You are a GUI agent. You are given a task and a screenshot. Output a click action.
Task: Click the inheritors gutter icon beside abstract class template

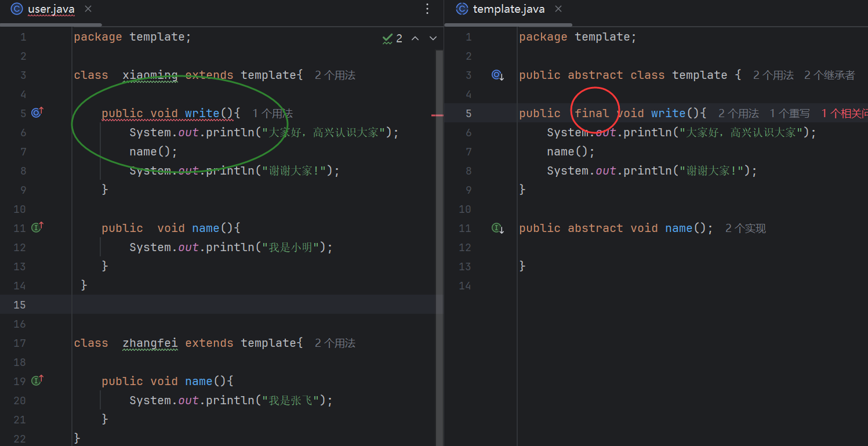497,75
